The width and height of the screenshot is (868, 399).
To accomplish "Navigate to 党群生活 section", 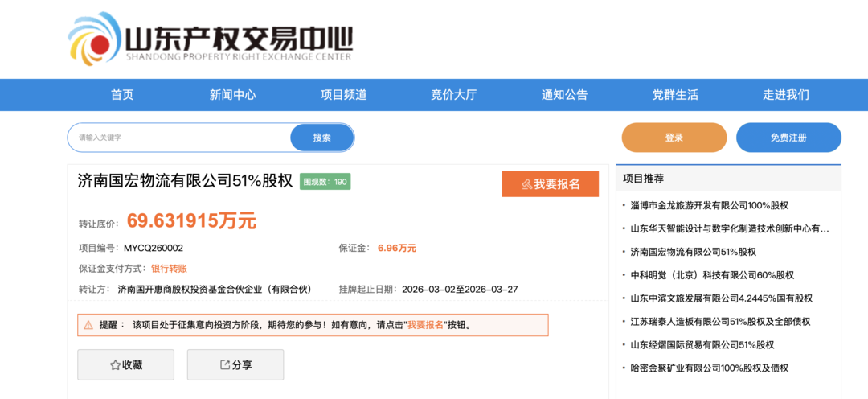I will click(x=675, y=95).
